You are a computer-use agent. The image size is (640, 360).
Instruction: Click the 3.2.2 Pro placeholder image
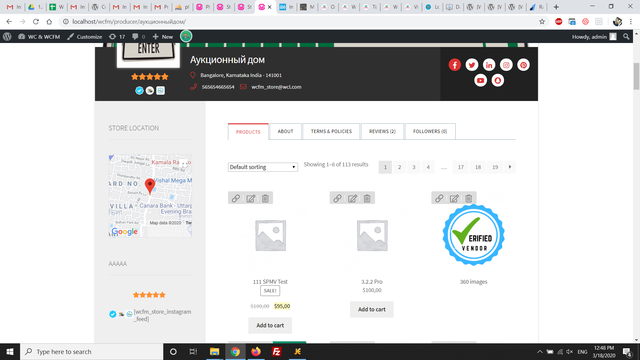tap(372, 236)
